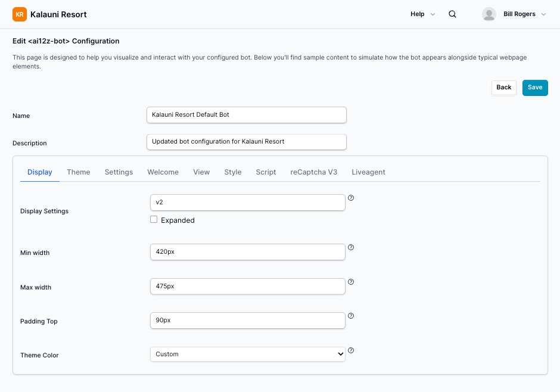This screenshot has height=392, width=560.
Task: Toggle the Expanded display option off
Action: [153, 220]
